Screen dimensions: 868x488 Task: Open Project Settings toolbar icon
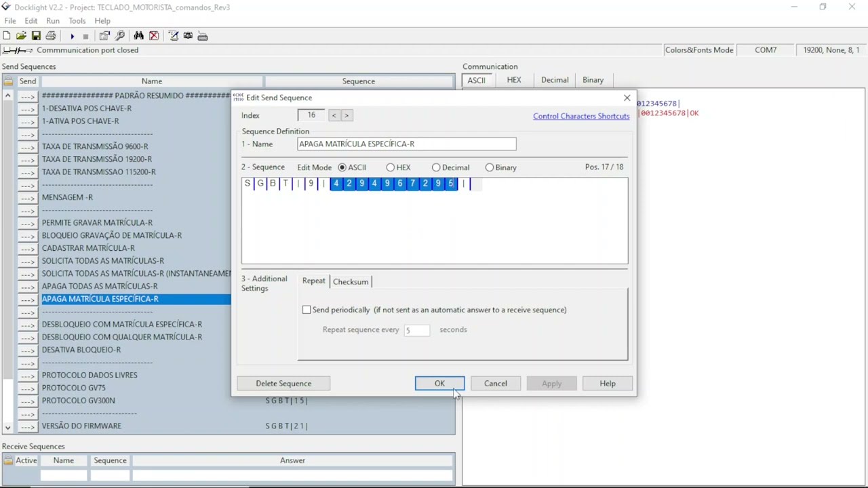[x=104, y=36]
